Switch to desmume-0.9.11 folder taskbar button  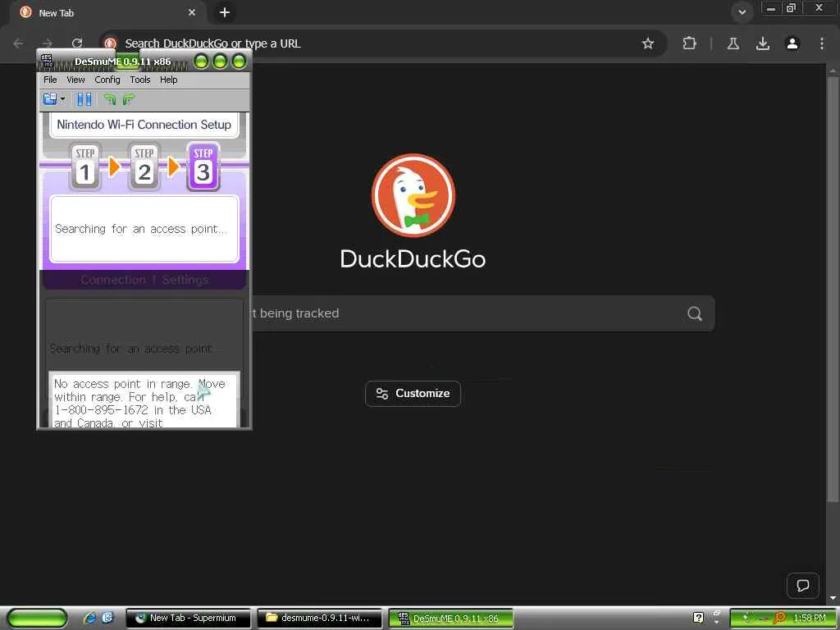pyautogui.click(x=319, y=619)
